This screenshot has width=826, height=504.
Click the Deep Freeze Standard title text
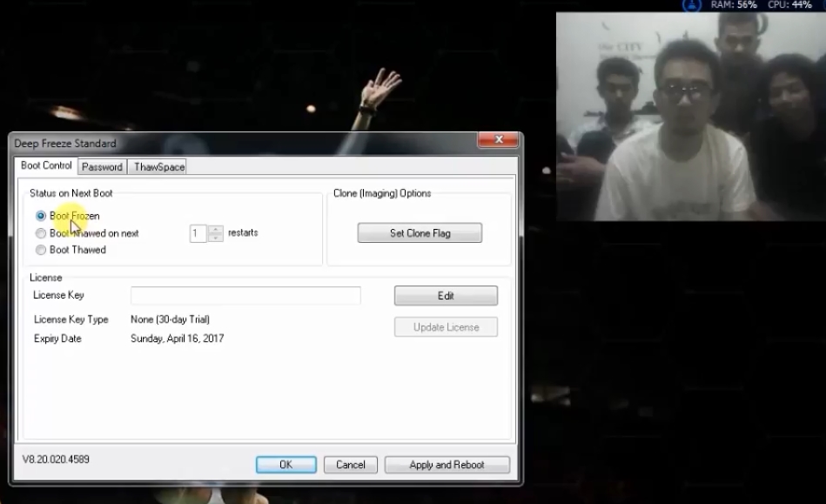[65, 144]
